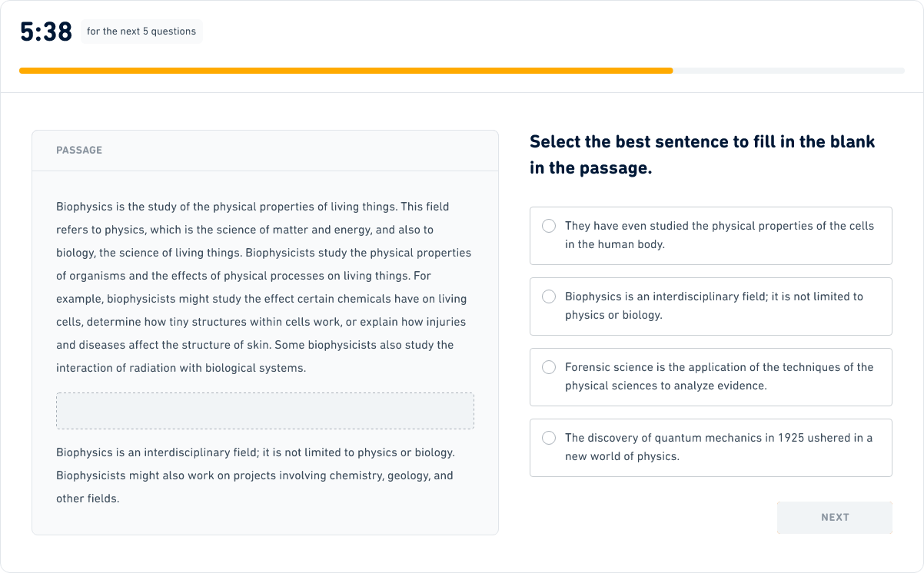Select the radio for "They have even studied" answer
Image resolution: width=924 pixels, height=573 pixels.
pos(549,226)
